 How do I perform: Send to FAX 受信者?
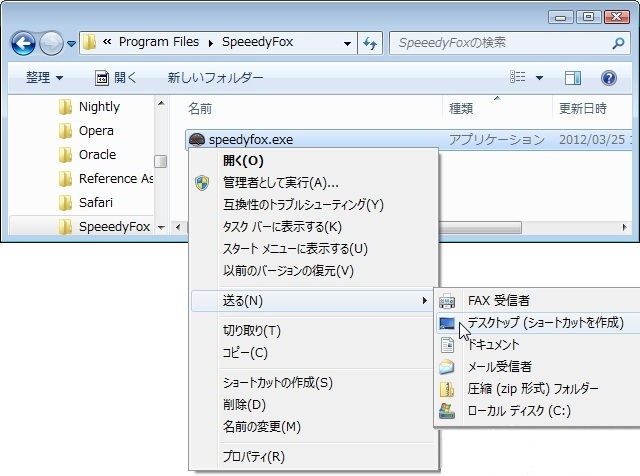tap(537, 301)
